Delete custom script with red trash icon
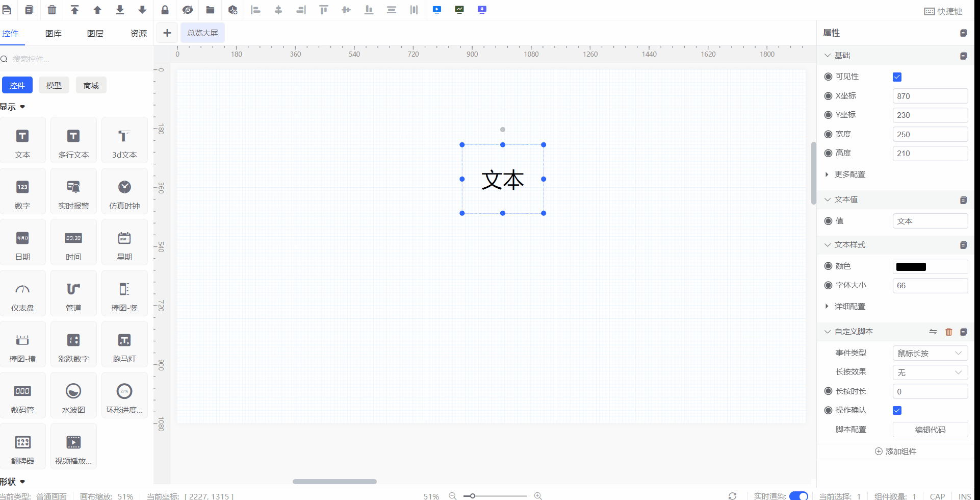Screen dimensions: 980x500 (x=948, y=332)
